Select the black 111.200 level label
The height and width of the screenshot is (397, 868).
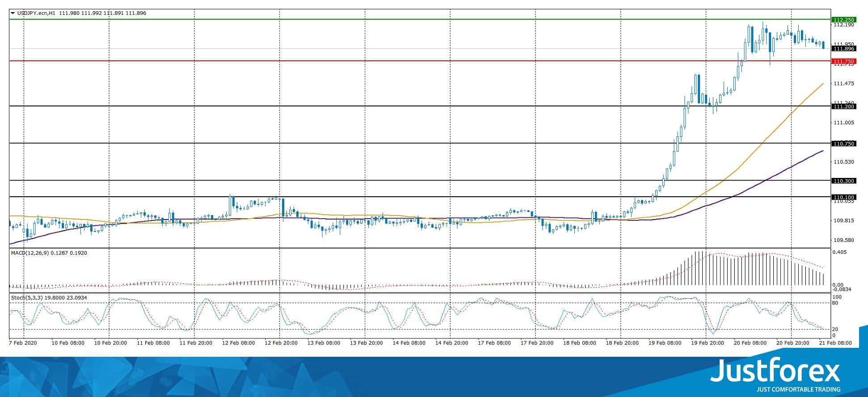coord(843,106)
